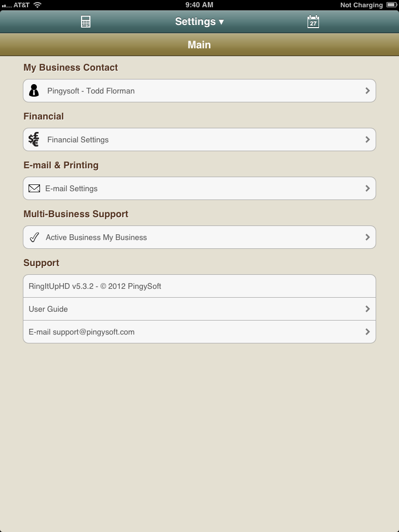Open the calendar icon in header

tap(313, 22)
